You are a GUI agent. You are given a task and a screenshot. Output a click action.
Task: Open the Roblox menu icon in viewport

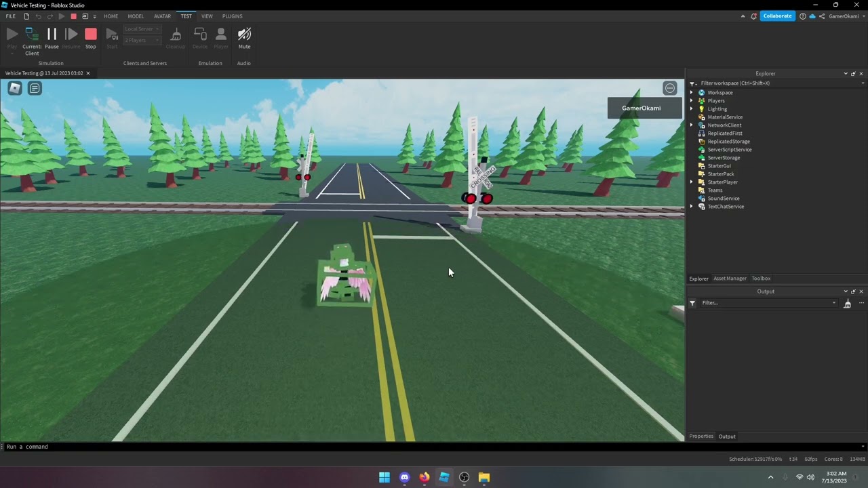click(x=15, y=88)
